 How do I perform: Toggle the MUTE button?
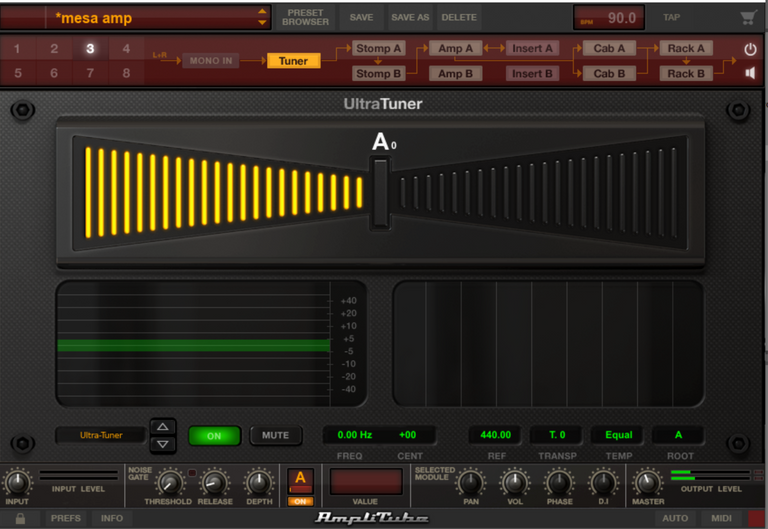276,435
